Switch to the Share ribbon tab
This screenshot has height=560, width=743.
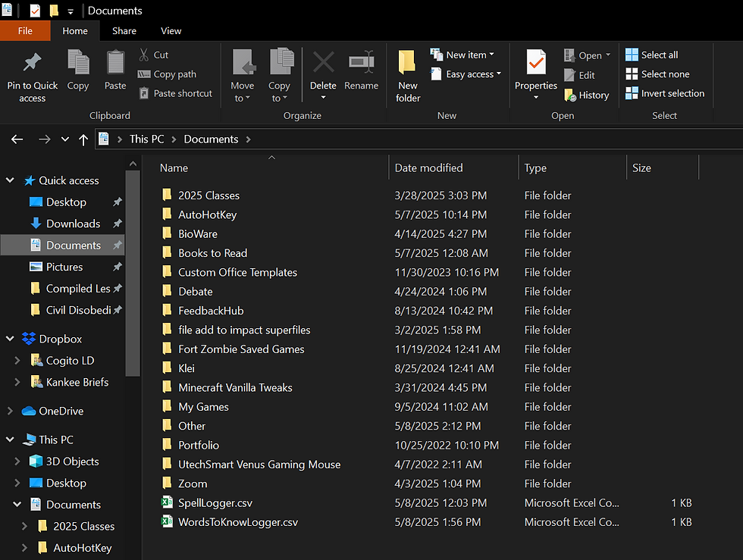point(124,31)
